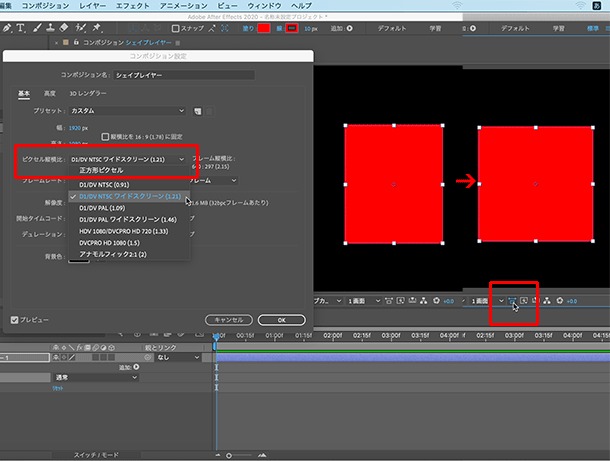Open the プリセット カスタム dropdown
This screenshot has height=461, width=610.
pyautogui.click(x=127, y=111)
